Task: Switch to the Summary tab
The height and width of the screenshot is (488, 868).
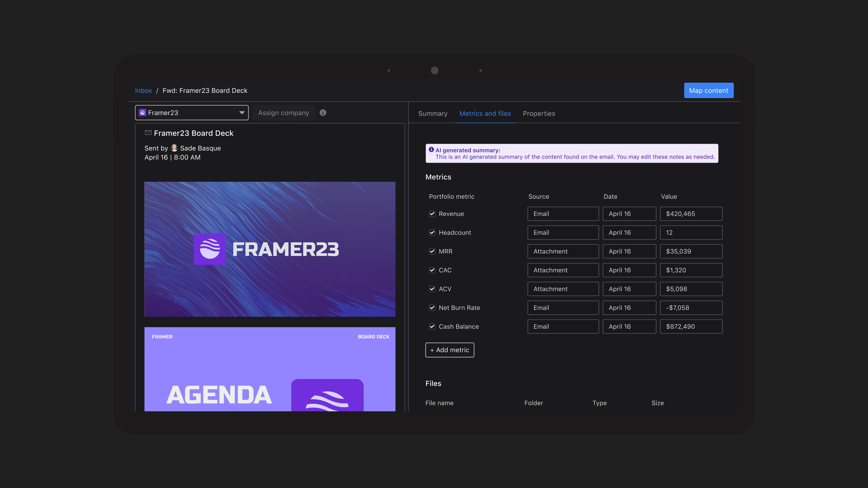Action: [433, 114]
